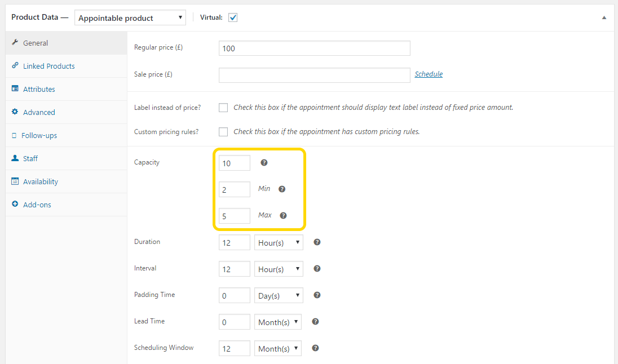Uncheck the Virtual checkbox
Viewport: 618px width, 364px height.
(233, 17)
